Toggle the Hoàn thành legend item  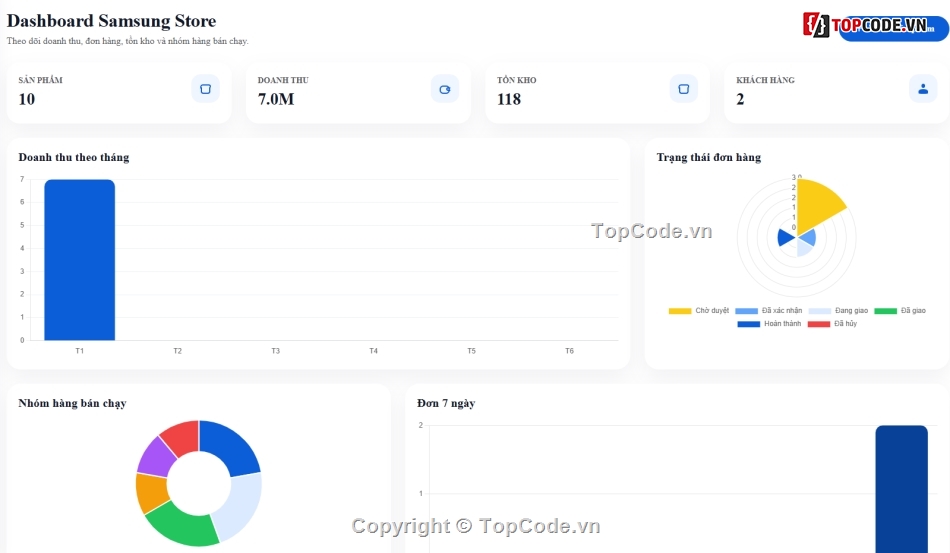[769, 324]
